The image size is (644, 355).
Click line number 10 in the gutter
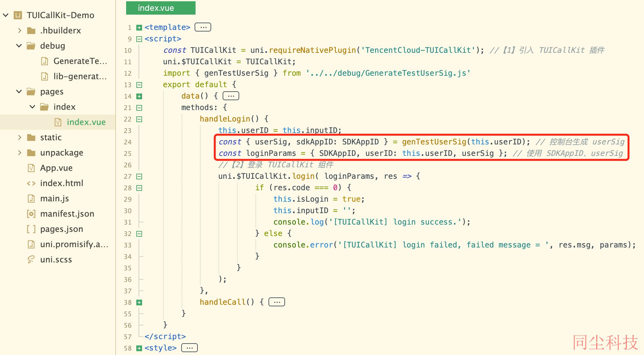[x=128, y=51]
